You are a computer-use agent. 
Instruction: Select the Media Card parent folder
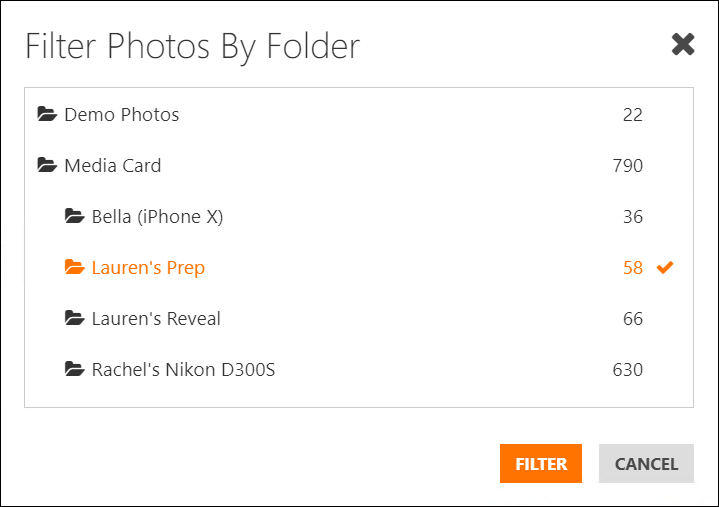(113, 165)
